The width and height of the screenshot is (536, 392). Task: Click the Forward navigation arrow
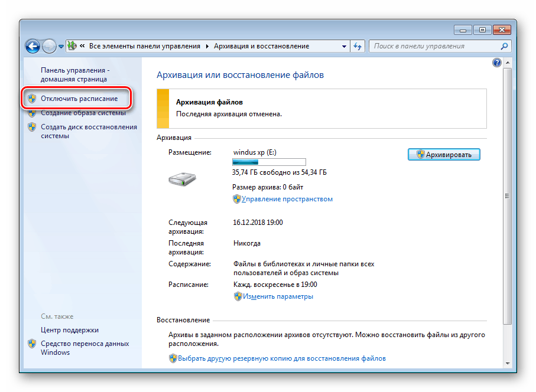[49, 46]
